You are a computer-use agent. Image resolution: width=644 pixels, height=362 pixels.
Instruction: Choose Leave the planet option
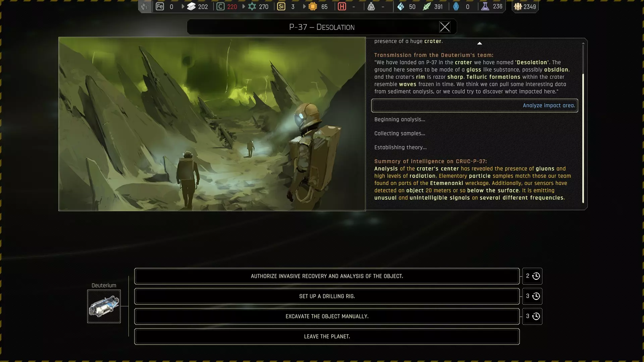(x=327, y=337)
